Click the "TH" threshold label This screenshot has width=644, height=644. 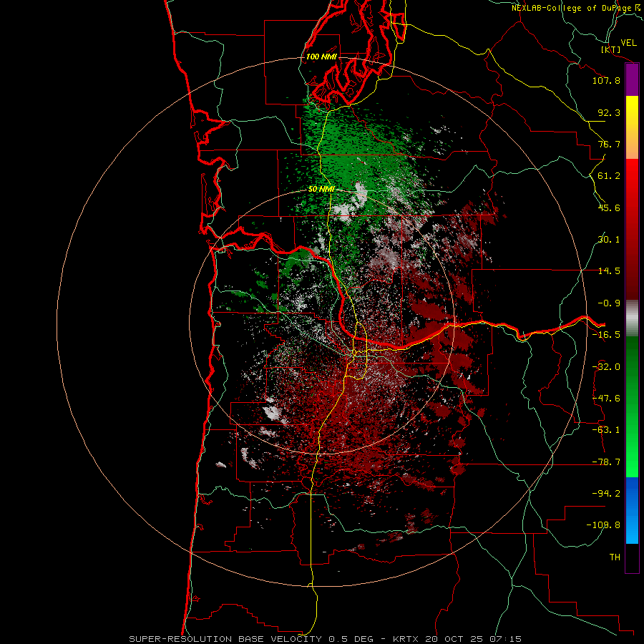(x=615, y=557)
